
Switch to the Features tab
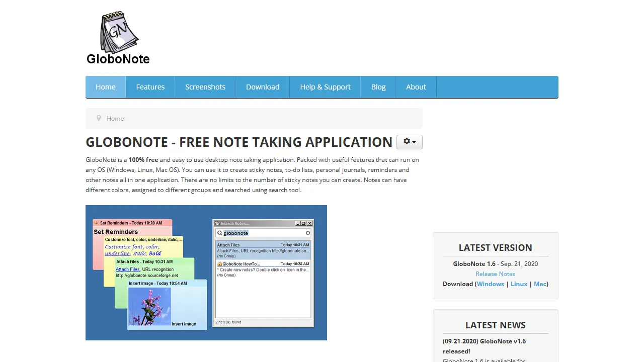(x=150, y=86)
